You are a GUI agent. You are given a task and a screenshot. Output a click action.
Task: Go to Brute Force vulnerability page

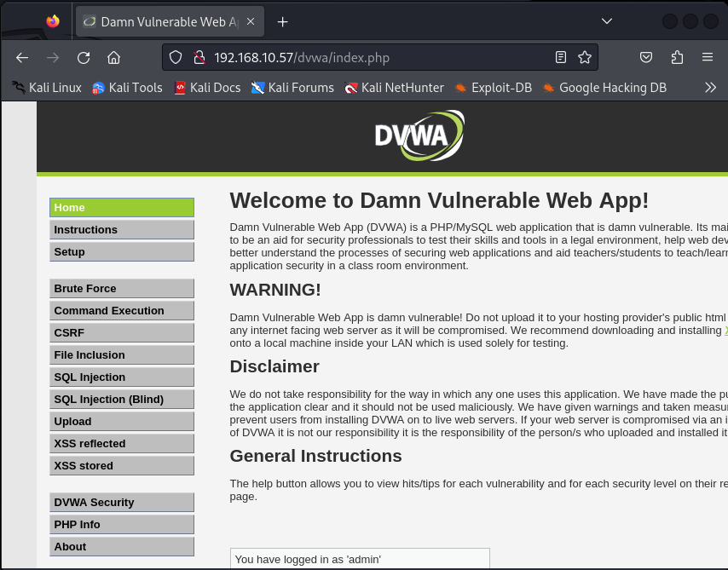[122, 289]
